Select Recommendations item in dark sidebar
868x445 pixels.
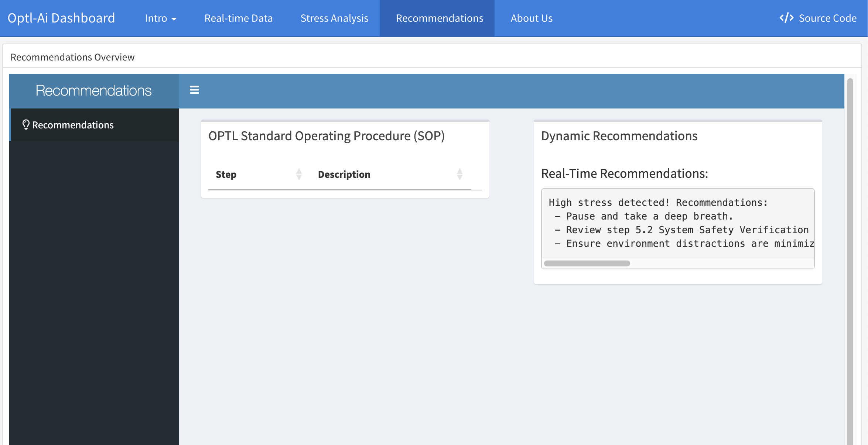(73, 125)
